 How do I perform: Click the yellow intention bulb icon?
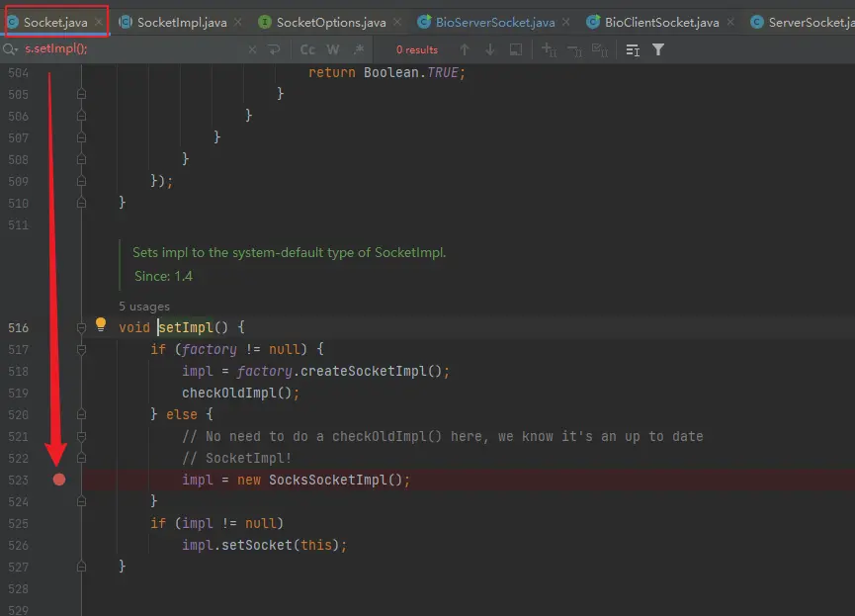[101, 324]
